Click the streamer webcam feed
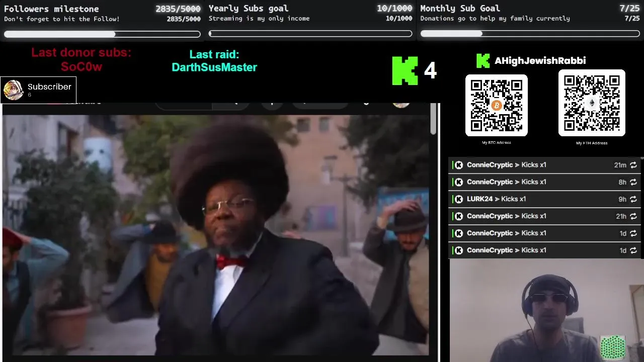Screen dimensions: 644x362 (546, 310)
